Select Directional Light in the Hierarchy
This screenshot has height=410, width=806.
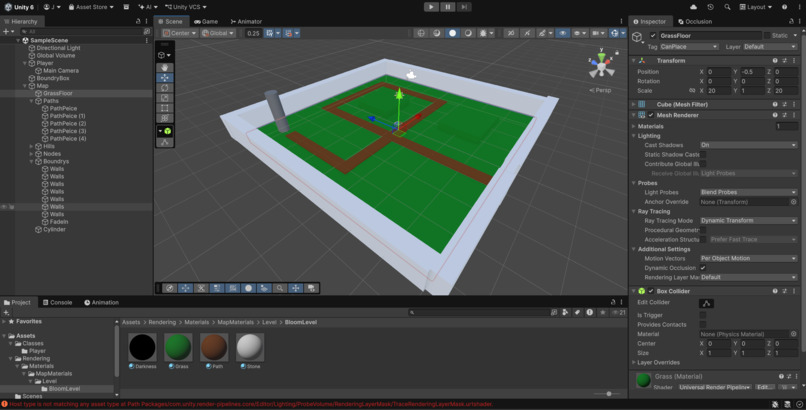[58, 48]
